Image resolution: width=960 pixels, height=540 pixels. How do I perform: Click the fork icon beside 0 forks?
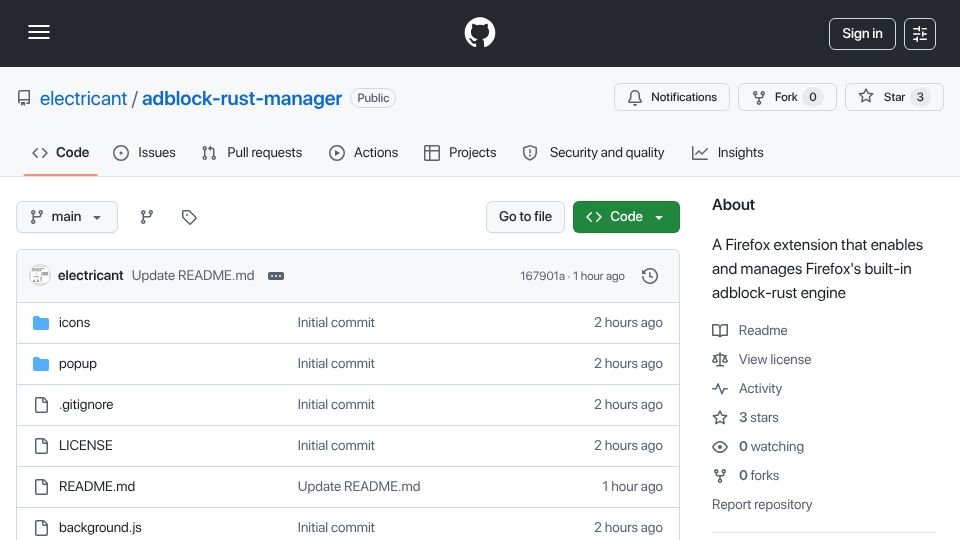pyautogui.click(x=720, y=476)
